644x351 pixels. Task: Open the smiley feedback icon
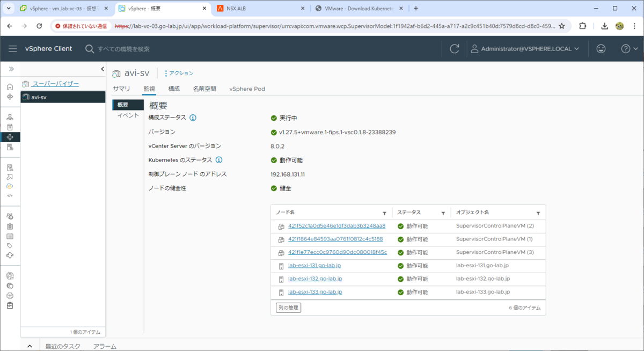point(601,49)
